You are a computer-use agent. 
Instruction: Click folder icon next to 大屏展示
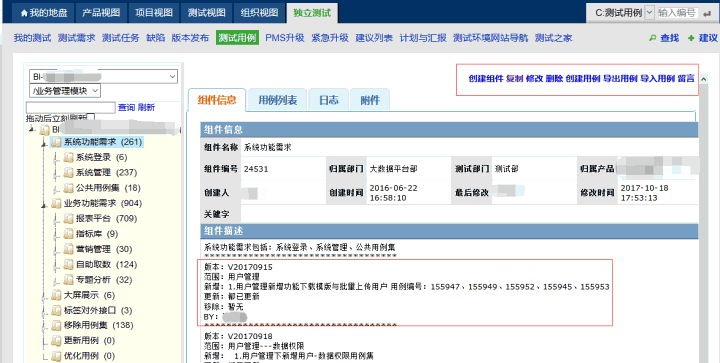(56, 295)
